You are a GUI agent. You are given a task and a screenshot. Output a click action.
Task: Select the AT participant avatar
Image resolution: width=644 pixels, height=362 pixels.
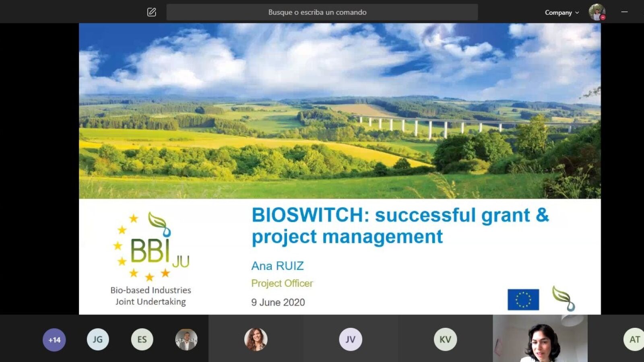[634, 339]
